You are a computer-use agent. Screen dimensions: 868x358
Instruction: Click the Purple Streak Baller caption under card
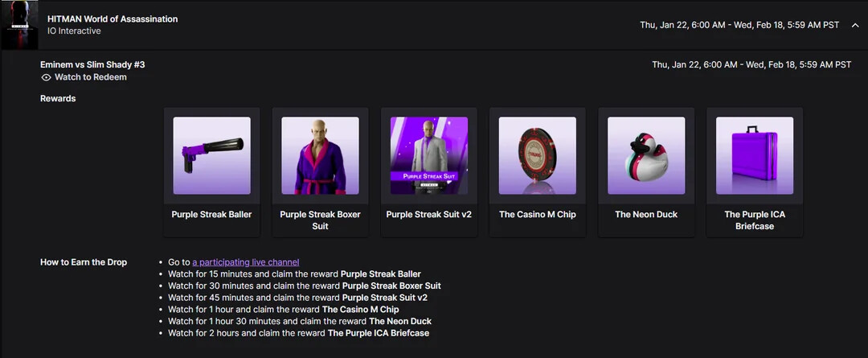(x=211, y=215)
